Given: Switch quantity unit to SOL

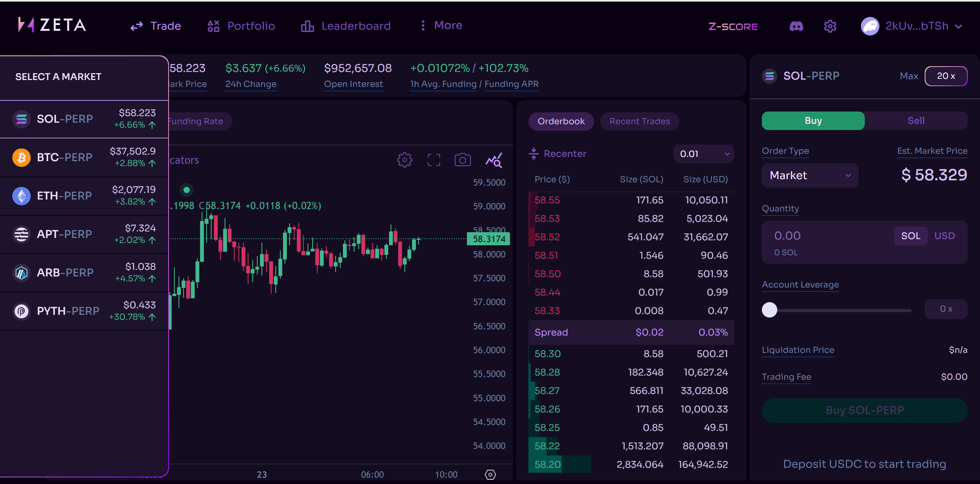Looking at the screenshot, I should (911, 236).
